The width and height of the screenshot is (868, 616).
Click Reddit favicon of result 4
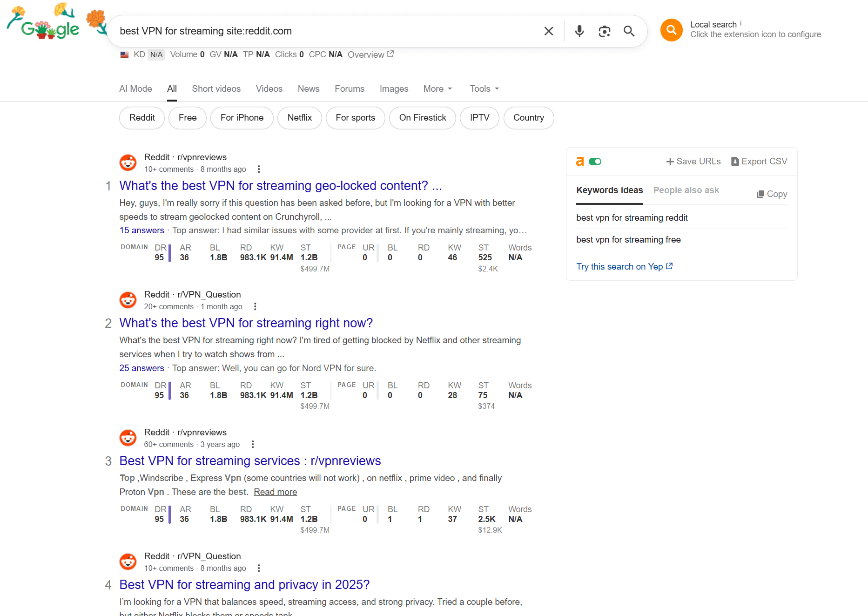pyautogui.click(x=128, y=562)
